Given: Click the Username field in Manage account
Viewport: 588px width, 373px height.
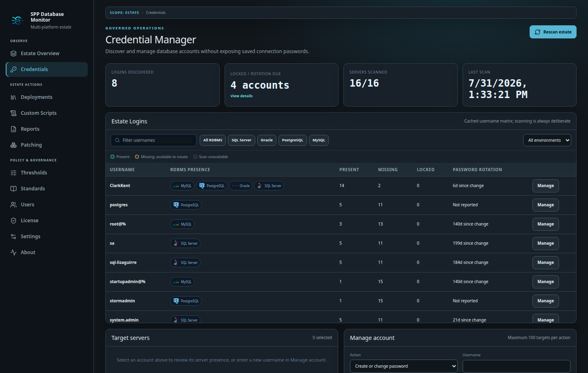Looking at the screenshot, I should coord(516,366).
